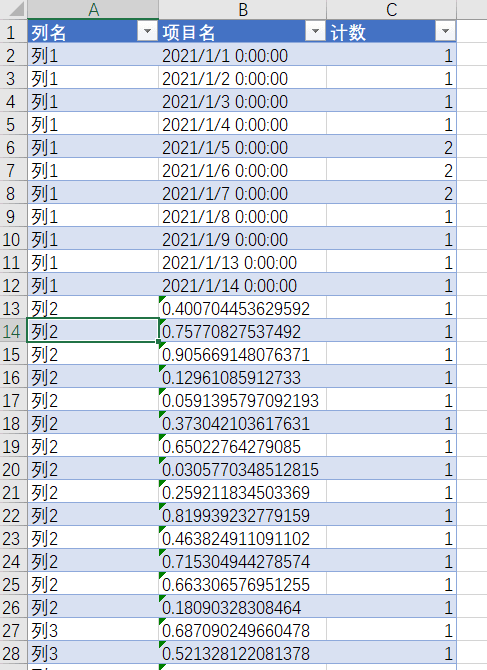Select column B header
Viewport: 487px width, 670px height.
pyautogui.click(x=242, y=9)
